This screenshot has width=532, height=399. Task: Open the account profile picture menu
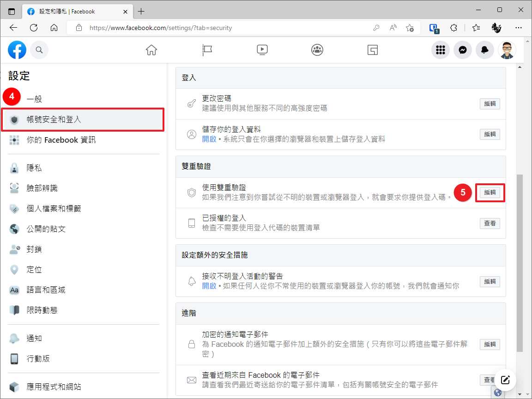click(x=507, y=50)
